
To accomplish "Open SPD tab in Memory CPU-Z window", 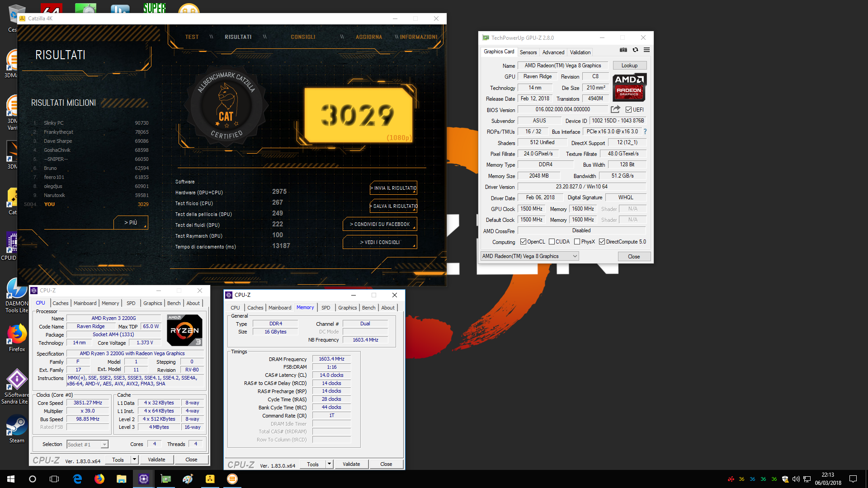I will 325,308.
